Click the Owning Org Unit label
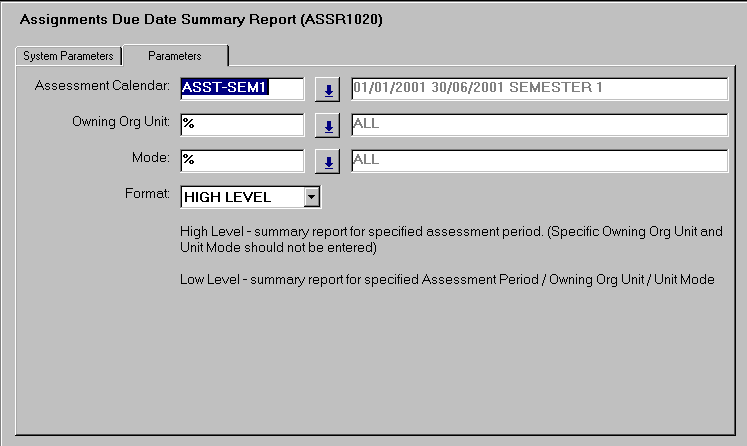This screenshot has height=446, width=747. click(116, 122)
